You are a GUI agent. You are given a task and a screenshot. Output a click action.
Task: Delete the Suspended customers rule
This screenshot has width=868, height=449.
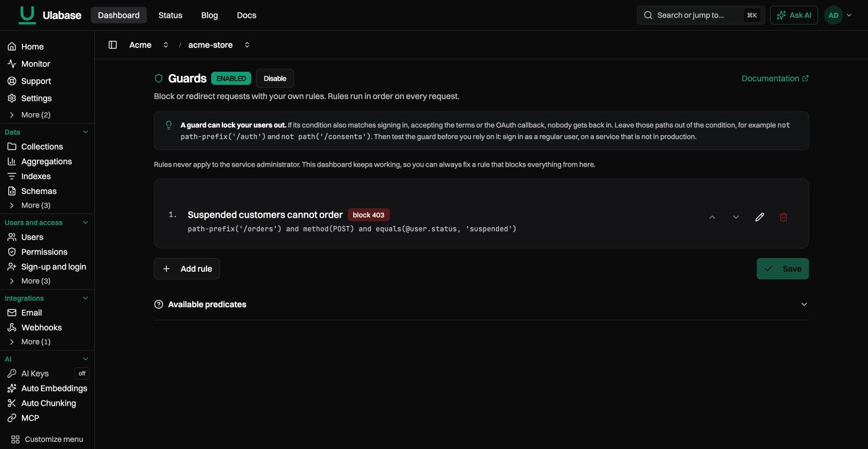click(x=783, y=217)
